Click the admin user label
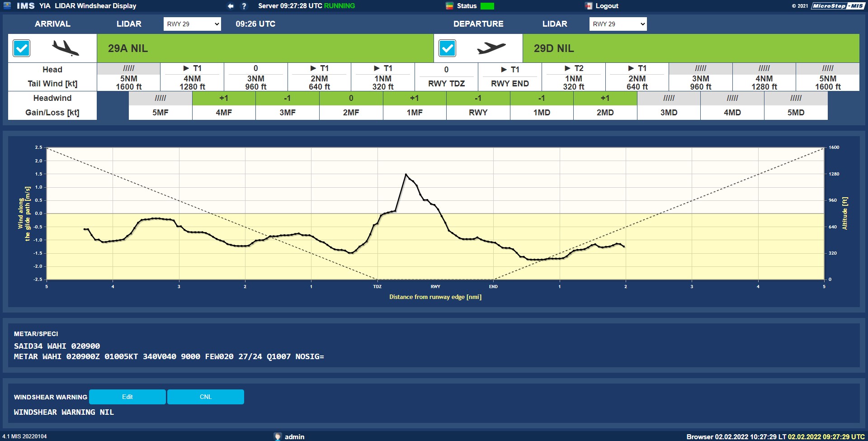The height and width of the screenshot is (441, 868). click(294, 437)
